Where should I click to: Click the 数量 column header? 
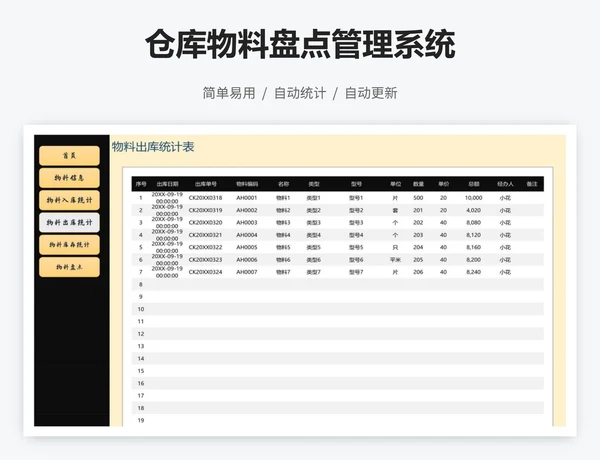(418, 184)
